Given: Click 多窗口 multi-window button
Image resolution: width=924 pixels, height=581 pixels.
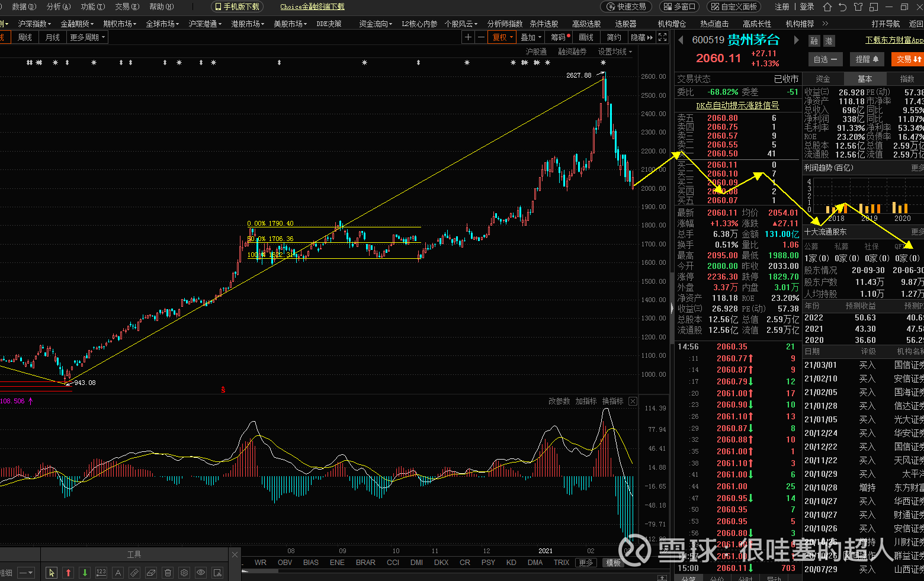Looking at the screenshot, I should click(x=679, y=7).
